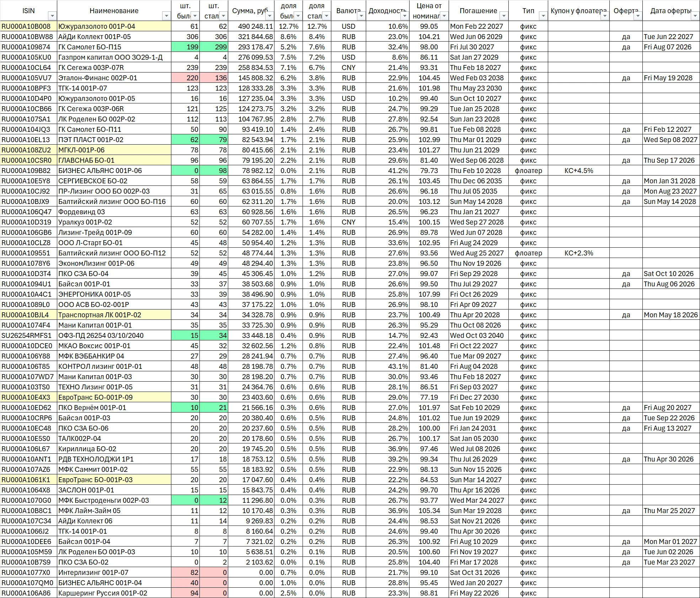Select the name cell 'Уралкуз 001Р-02'
Viewport: 700px width, 598px height.
click(x=114, y=222)
